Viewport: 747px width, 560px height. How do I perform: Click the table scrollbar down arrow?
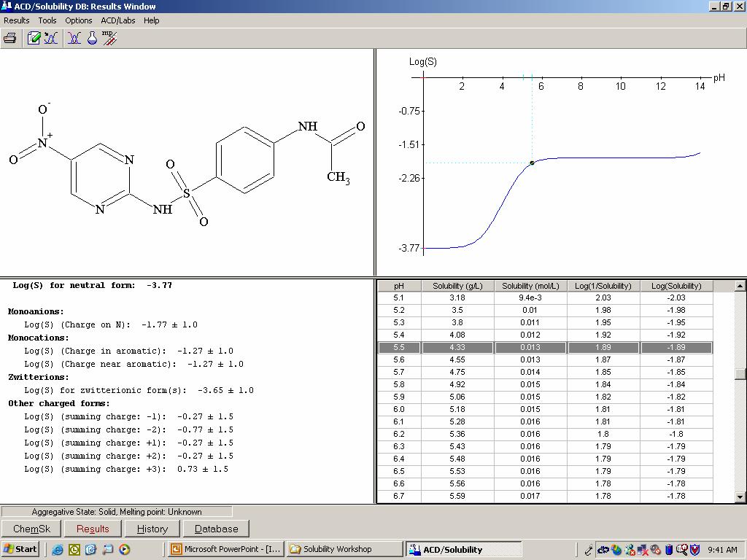click(x=740, y=497)
